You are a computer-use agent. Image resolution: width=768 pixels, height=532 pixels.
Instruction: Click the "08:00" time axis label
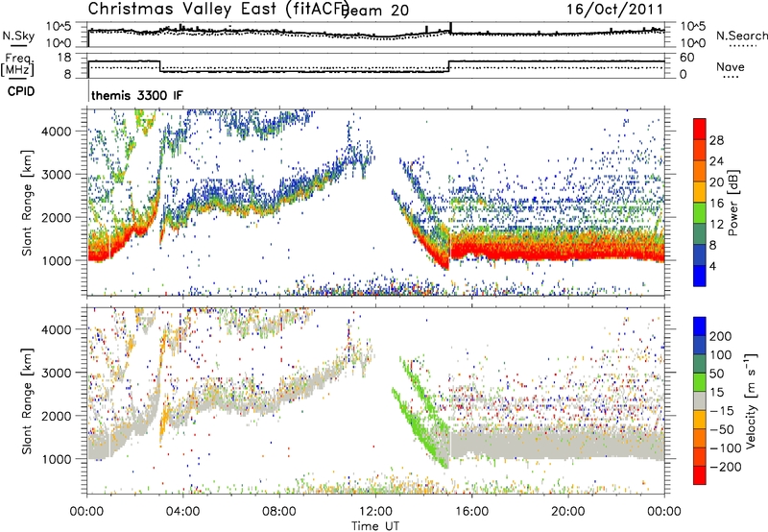tap(279, 512)
